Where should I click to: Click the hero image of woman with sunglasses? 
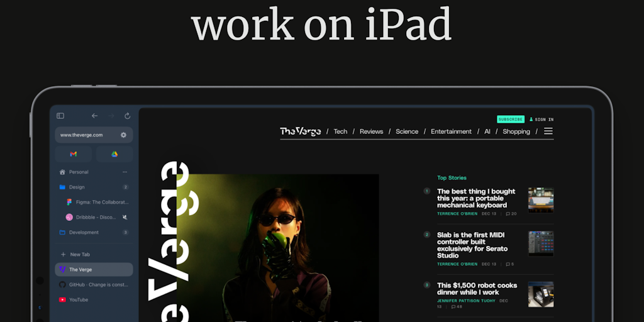click(x=277, y=248)
